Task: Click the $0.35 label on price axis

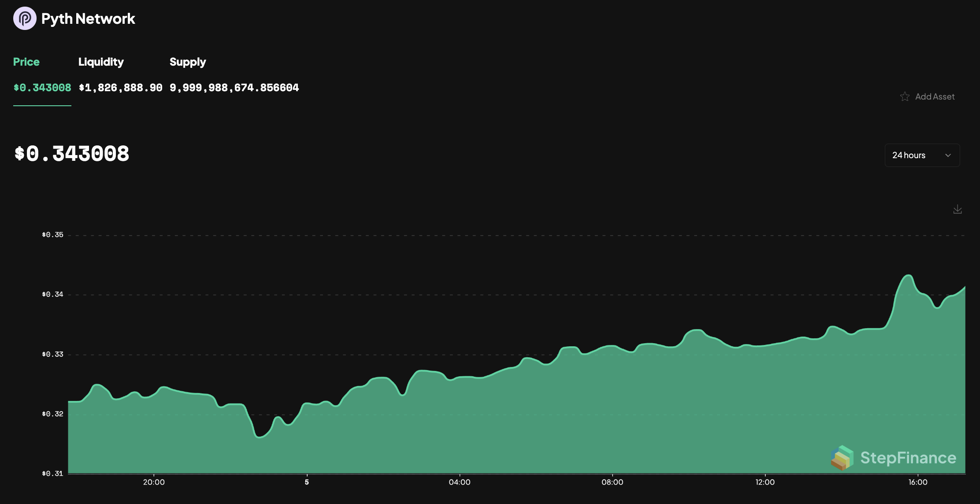Action: [52, 235]
